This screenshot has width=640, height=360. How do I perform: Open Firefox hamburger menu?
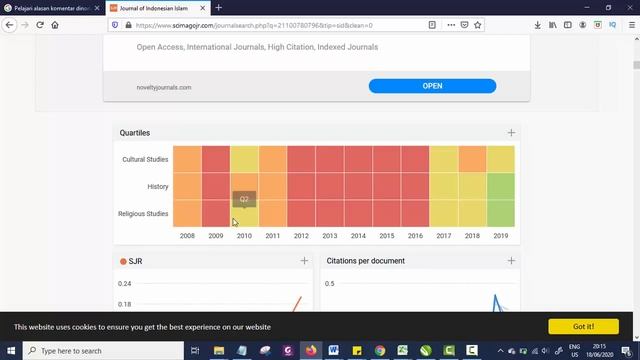pyautogui.click(x=631, y=25)
